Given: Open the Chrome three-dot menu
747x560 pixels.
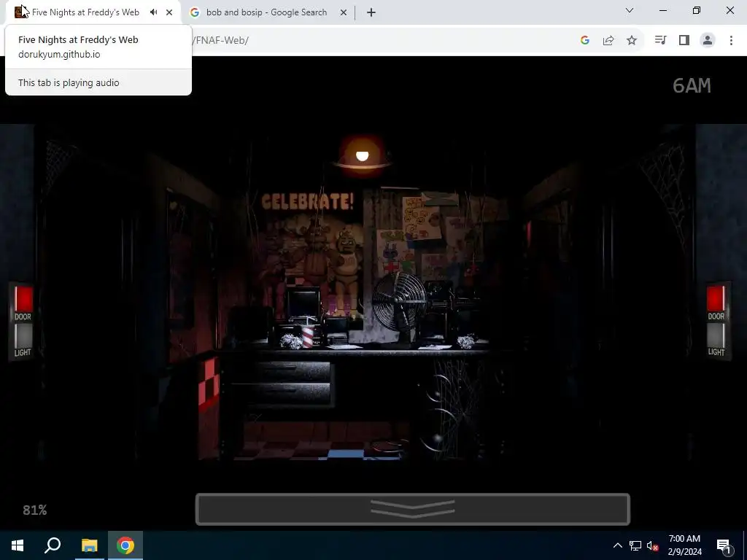Looking at the screenshot, I should (731, 41).
